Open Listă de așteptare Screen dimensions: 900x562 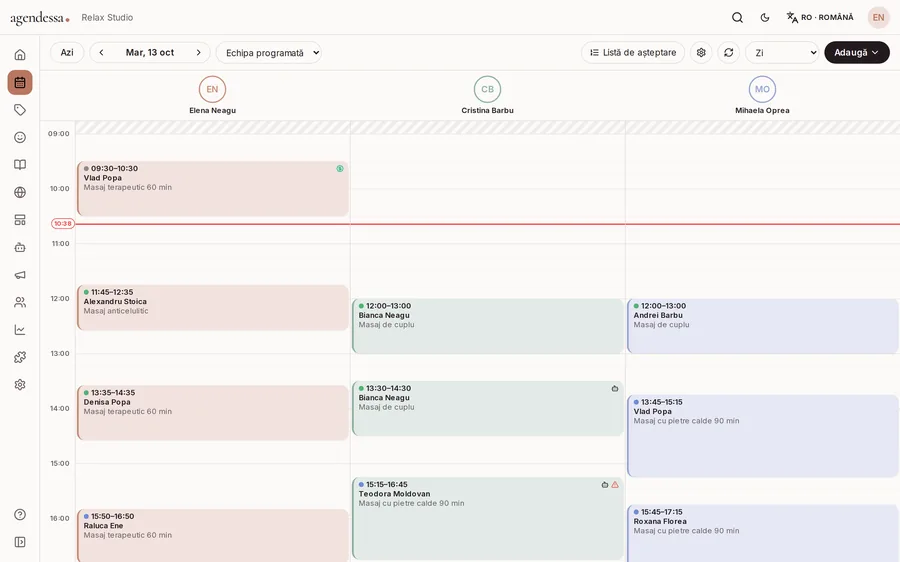coord(633,52)
